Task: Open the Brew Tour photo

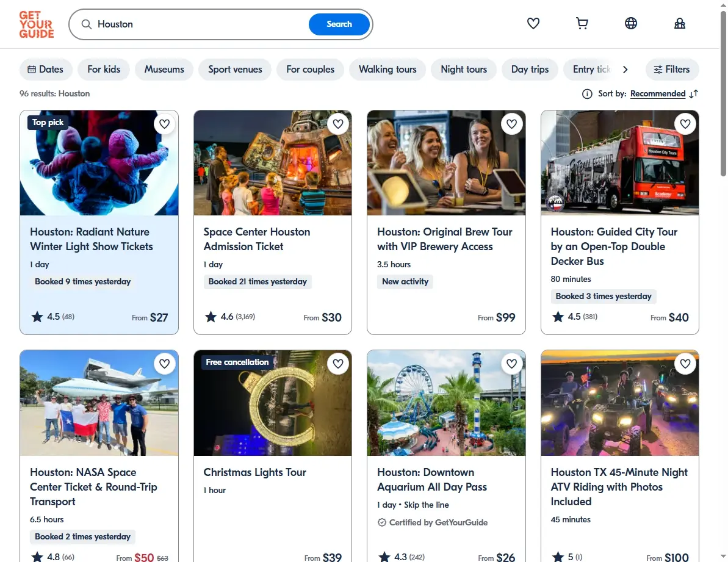Action: coord(446,163)
